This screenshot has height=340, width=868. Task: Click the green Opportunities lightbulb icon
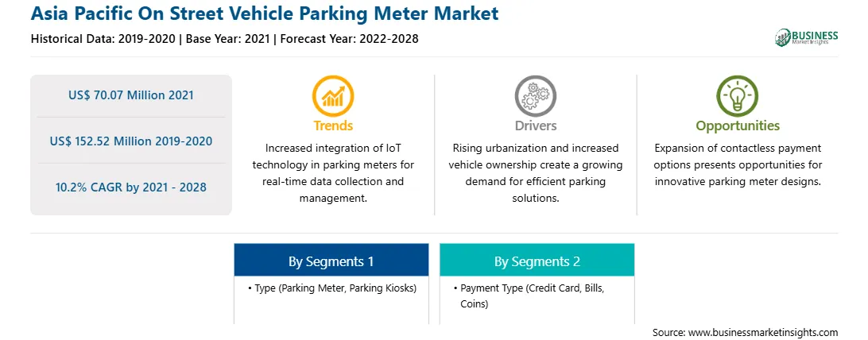tap(738, 95)
